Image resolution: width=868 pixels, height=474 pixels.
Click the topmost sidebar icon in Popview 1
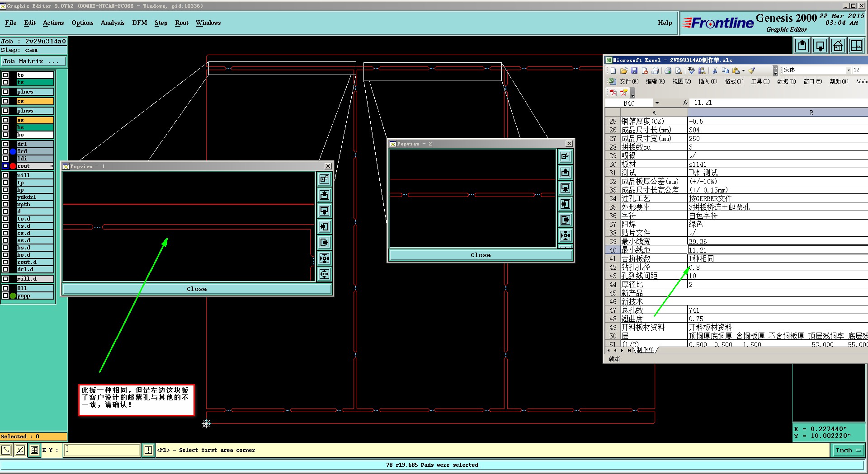tap(324, 179)
